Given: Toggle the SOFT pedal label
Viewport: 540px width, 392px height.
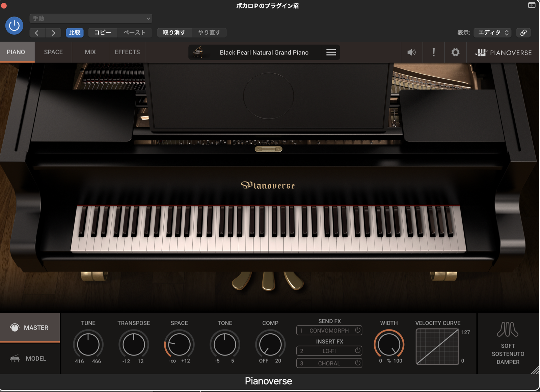Looking at the screenshot, I should (508, 346).
